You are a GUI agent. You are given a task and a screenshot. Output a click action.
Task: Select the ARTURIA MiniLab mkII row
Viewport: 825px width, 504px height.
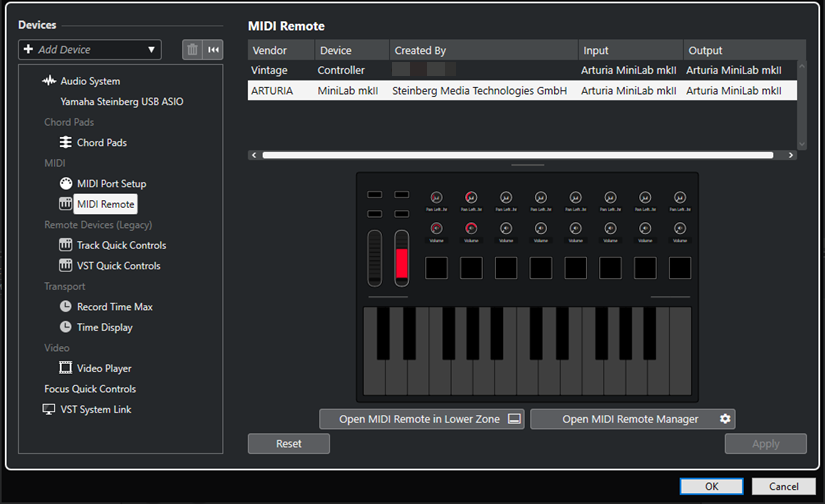[x=522, y=90]
